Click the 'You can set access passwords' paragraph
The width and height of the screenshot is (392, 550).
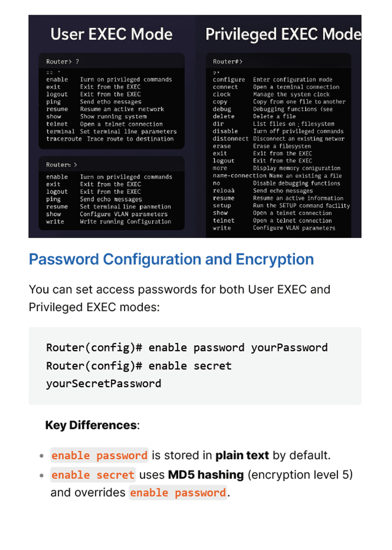coord(180,298)
